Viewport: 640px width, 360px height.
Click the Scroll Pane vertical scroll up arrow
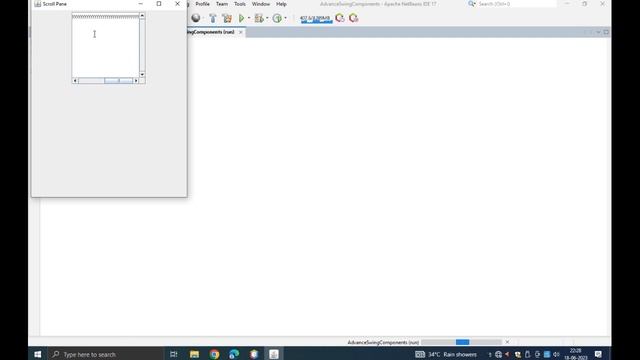point(142,16)
